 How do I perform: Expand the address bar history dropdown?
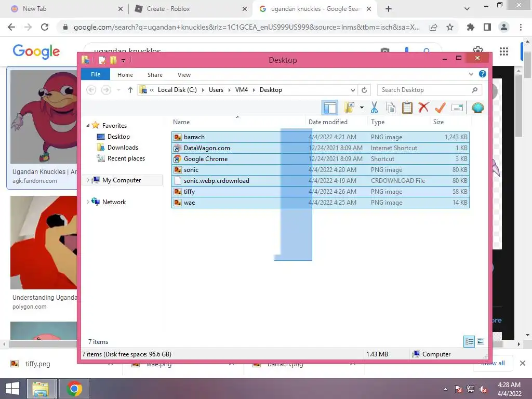[x=353, y=90]
